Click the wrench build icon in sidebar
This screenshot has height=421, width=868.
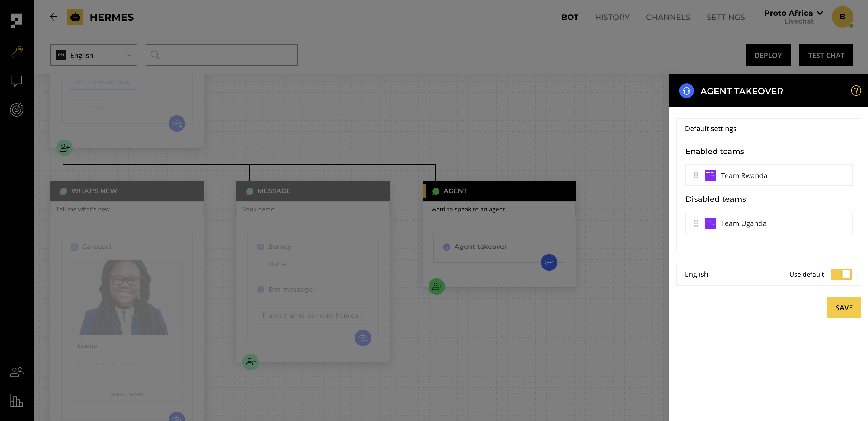click(17, 52)
